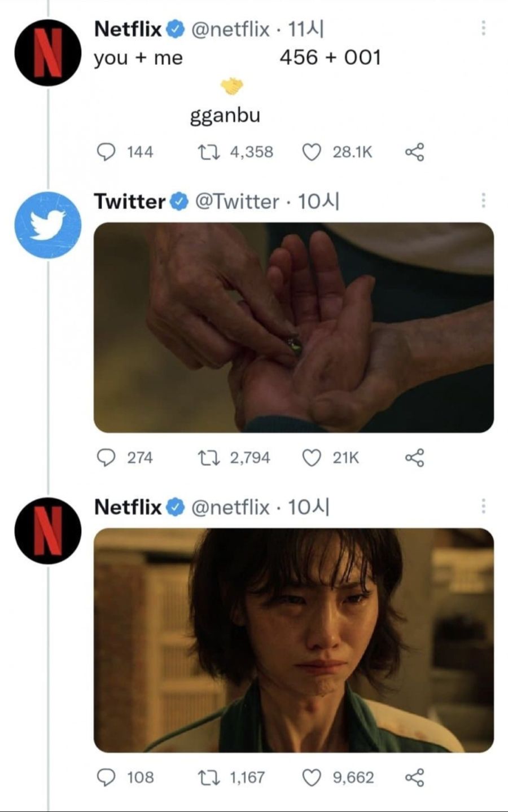Viewport: 508px width, 812px height.
Task: Open the Twitter bird profile avatar
Action: pos(48,225)
